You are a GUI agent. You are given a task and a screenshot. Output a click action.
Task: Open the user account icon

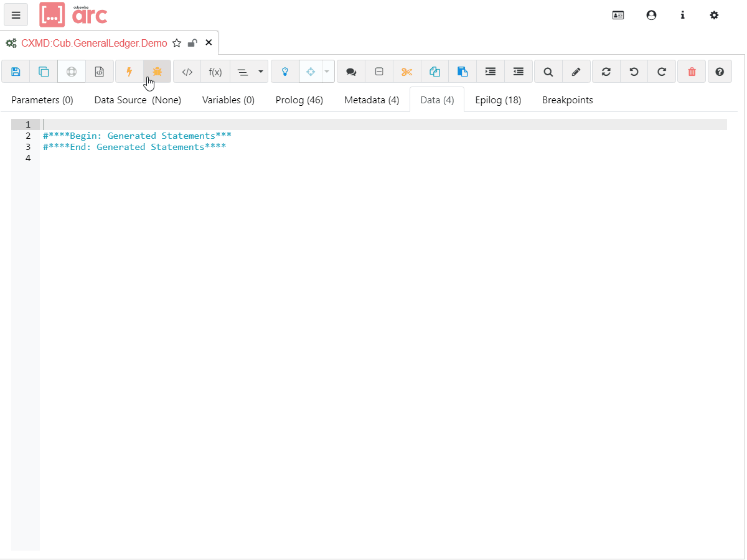click(x=651, y=15)
